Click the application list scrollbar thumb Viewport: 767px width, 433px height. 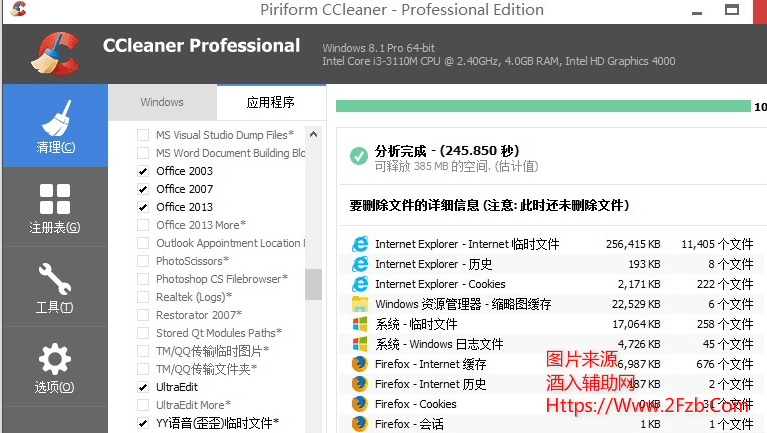314,284
